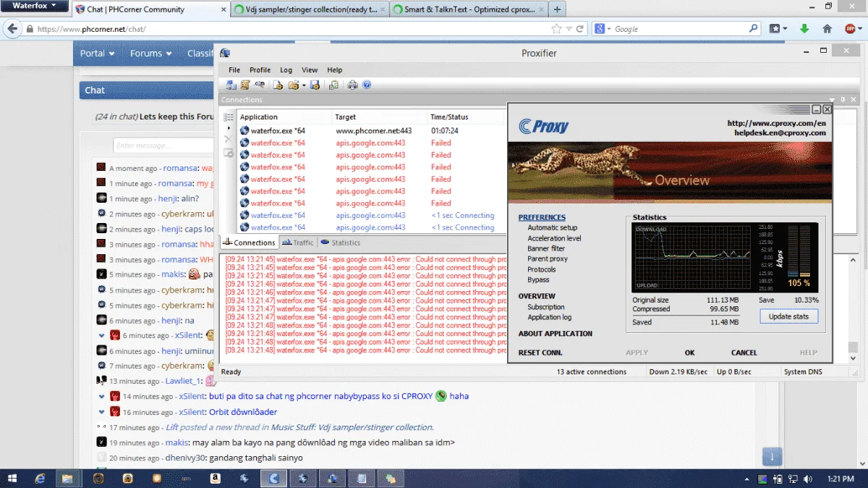Click the checklist icon in Proxifier toolbar
Image resolution: width=868 pixels, height=488 pixels.
point(333,85)
